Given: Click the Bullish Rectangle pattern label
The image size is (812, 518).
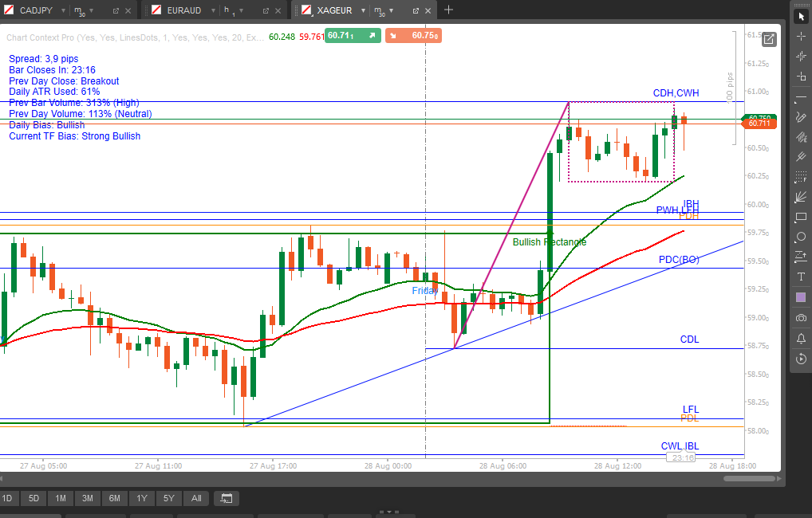Looking at the screenshot, I should pyautogui.click(x=550, y=242).
